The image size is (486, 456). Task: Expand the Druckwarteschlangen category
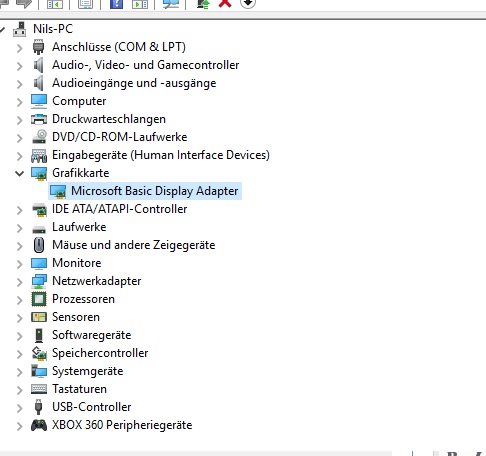pyautogui.click(x=20, y=120)
